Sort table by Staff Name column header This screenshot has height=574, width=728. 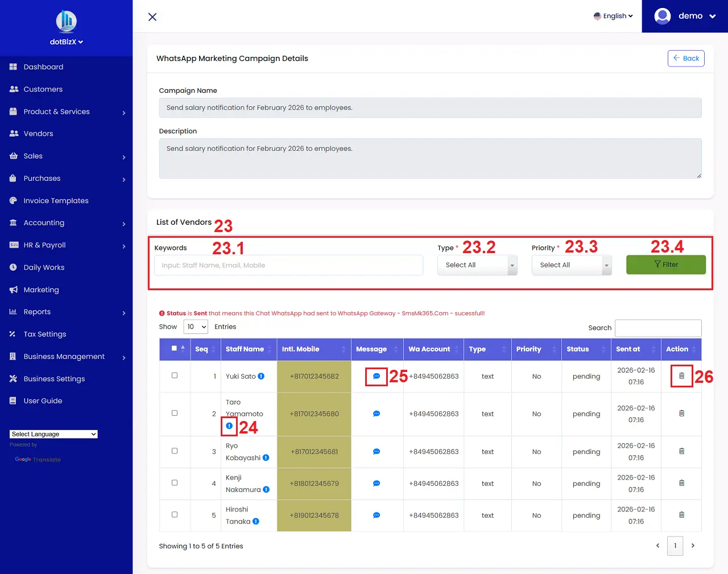[x=245, y=349]
